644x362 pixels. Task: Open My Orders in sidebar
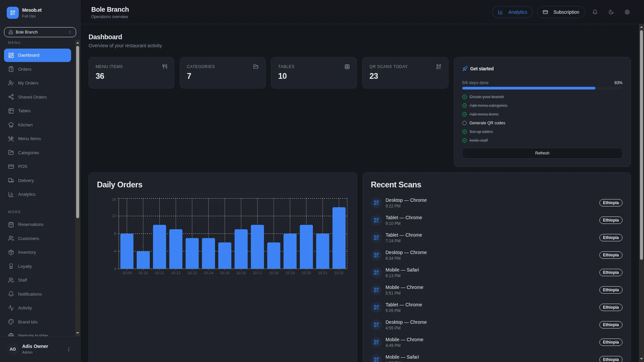(x=38, y=83)
